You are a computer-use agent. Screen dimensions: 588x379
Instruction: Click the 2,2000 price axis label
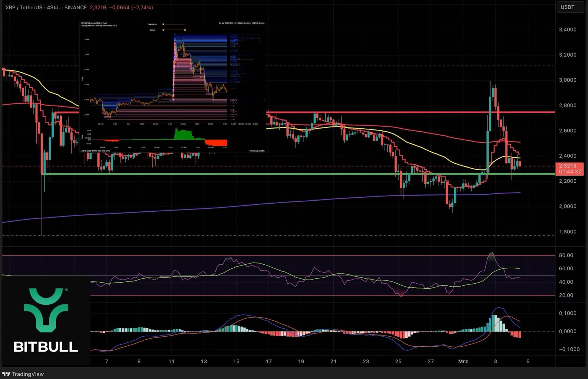[567, 181]
